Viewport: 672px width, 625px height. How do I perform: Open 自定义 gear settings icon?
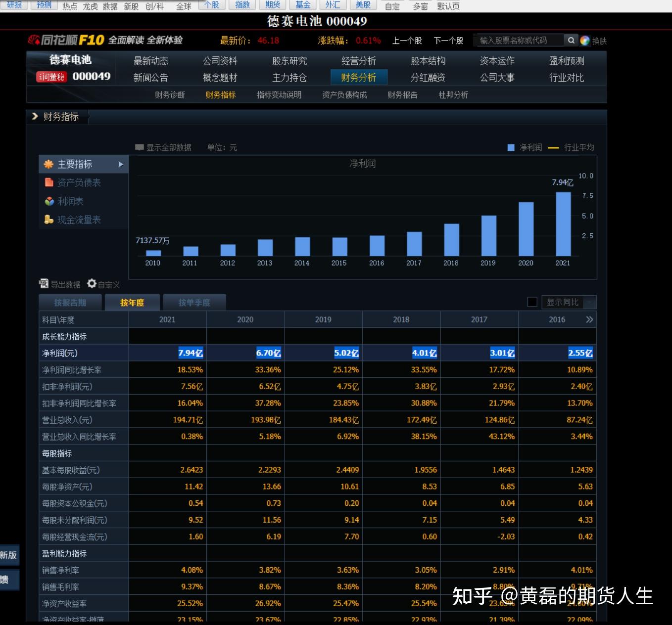click(x=92, y=283)
